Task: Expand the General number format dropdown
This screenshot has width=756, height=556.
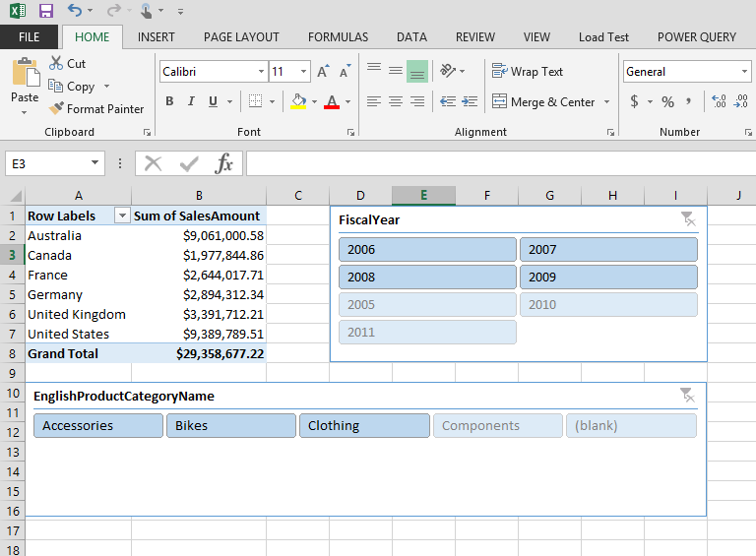Action: tap(743, 72)
